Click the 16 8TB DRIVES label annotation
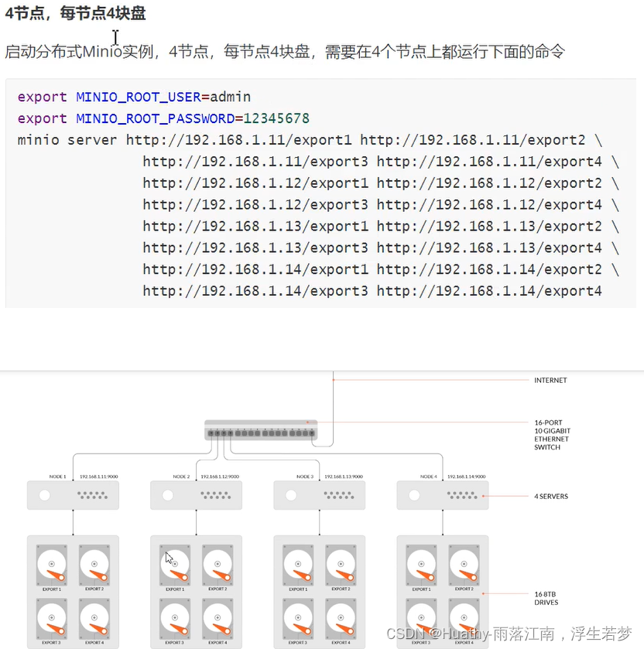This screenshot has height=649, width=644. pyautogui.click(x=546, y=598)
